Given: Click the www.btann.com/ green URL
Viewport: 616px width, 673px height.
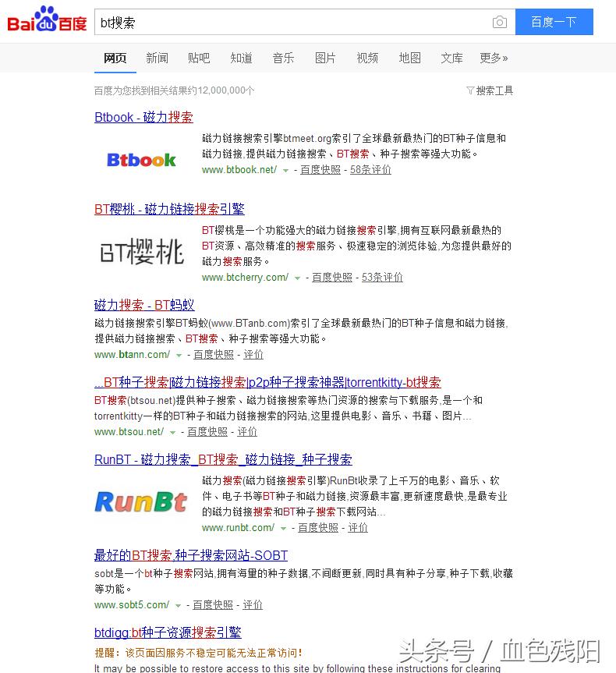Looking at the screenshot, I should (x=133, y=355).
